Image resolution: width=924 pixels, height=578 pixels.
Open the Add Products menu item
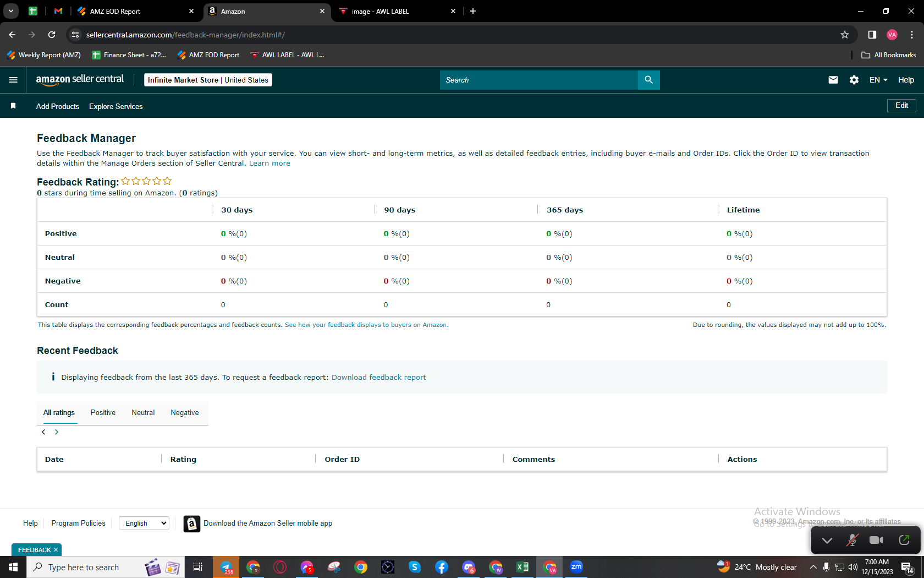tap(58, 106)
